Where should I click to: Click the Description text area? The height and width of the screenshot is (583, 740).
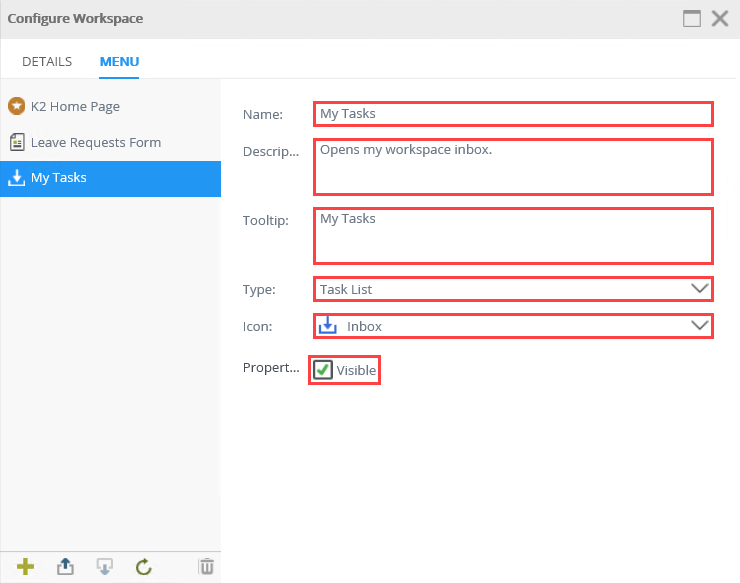(513, 166)
